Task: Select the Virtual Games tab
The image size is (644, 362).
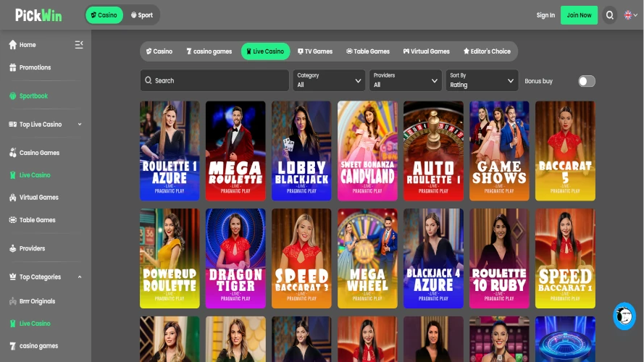Action: [x=427, y=51]
